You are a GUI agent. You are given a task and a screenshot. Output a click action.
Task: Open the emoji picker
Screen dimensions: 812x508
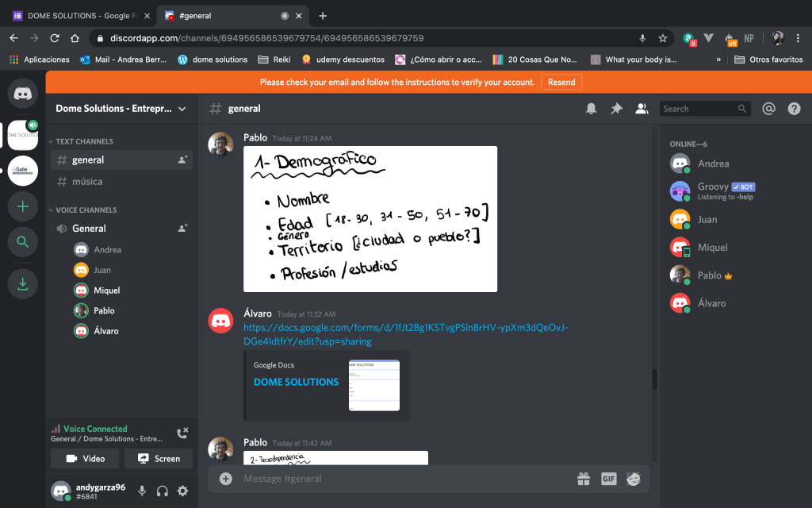click(634, 479)
